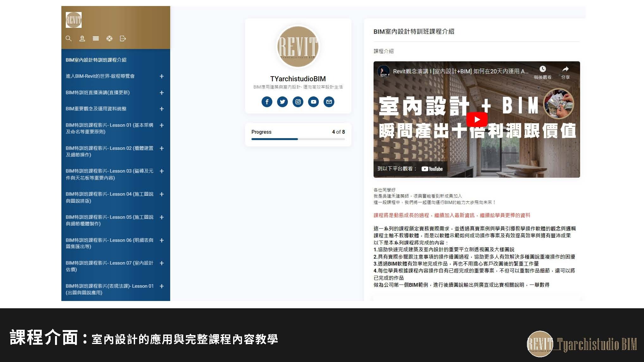Open TYarchistudioBIM's Facebook page icon
644x362 pixels.
267,102
